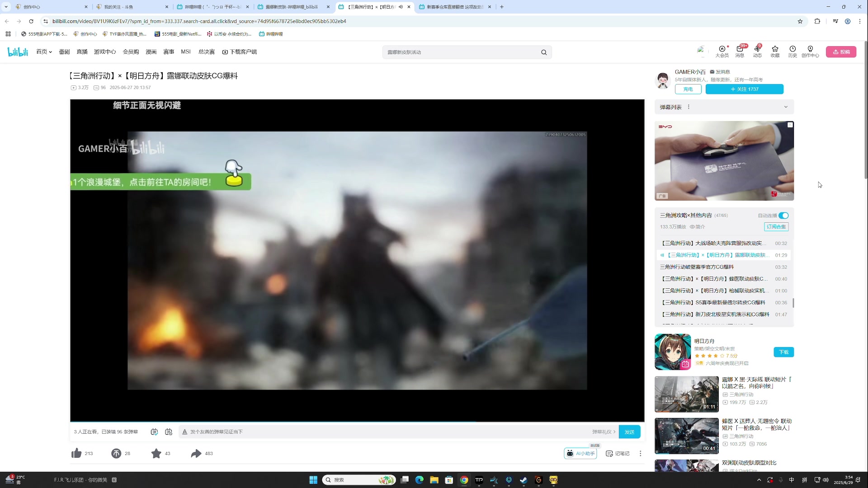Toggle 自动连播 autoplay switch
Image resolution: width=868 pixels, height=488 pixels.
click(783, 216)
